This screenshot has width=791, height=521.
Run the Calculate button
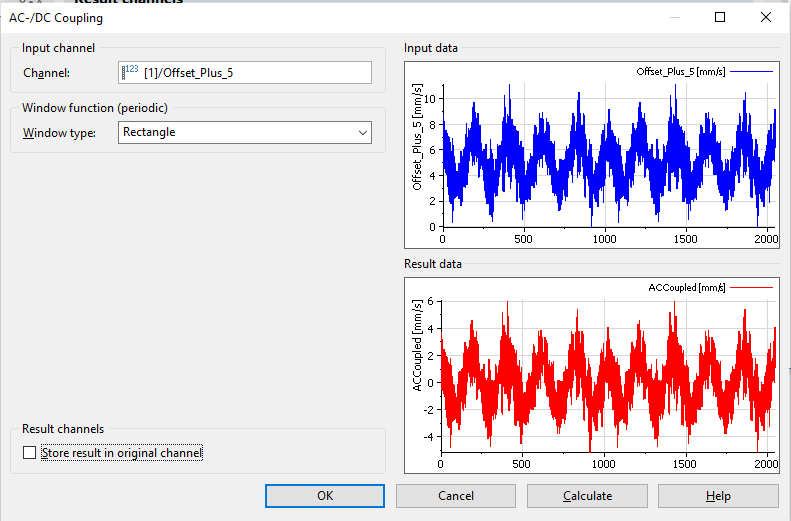(x=587, y=496)
